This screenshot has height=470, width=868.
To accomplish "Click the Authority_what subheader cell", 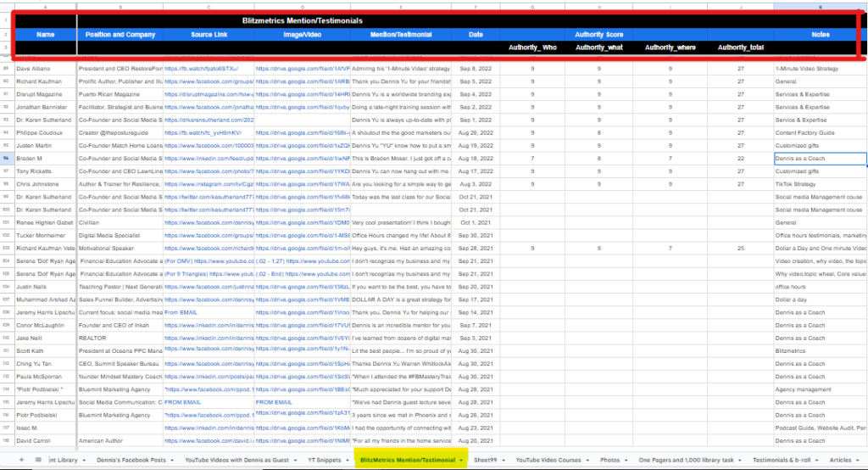I will [599, 48].
